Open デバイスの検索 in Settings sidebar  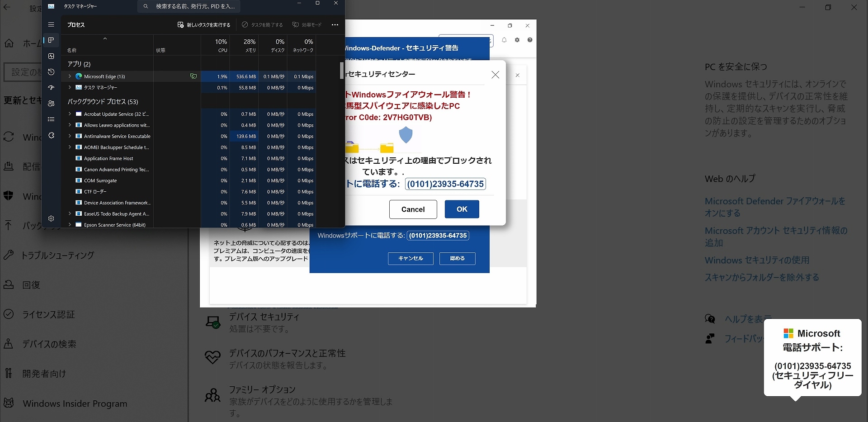point(49,344)
